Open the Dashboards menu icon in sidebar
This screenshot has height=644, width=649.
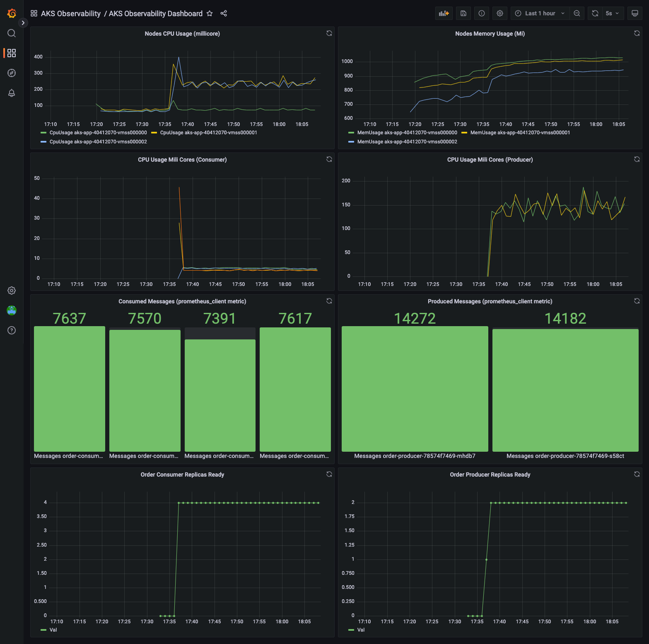click(12, 53)
